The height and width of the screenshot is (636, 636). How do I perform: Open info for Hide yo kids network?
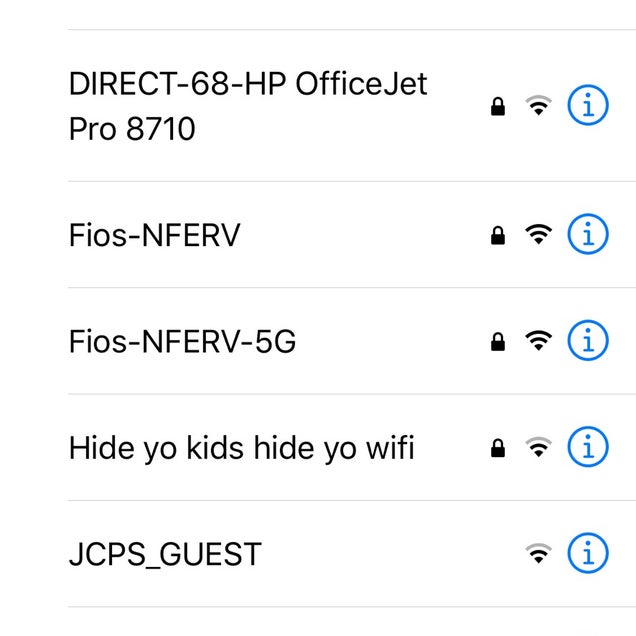pyautogui.click(x=588, y=447)
